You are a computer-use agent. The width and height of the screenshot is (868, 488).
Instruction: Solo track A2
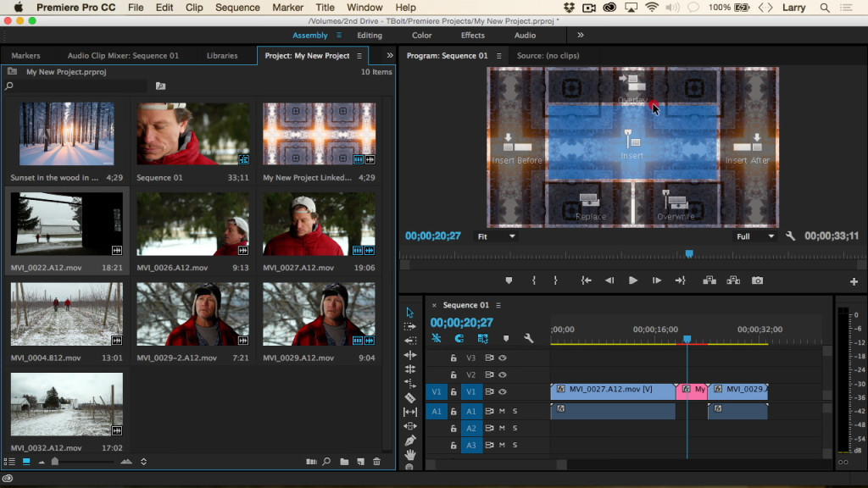515,428
